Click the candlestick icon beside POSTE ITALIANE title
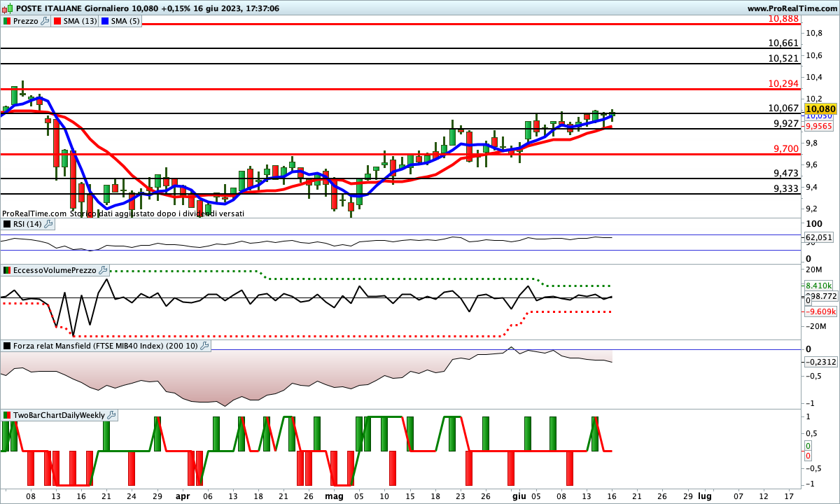840x504 pixels. [6, 8]
